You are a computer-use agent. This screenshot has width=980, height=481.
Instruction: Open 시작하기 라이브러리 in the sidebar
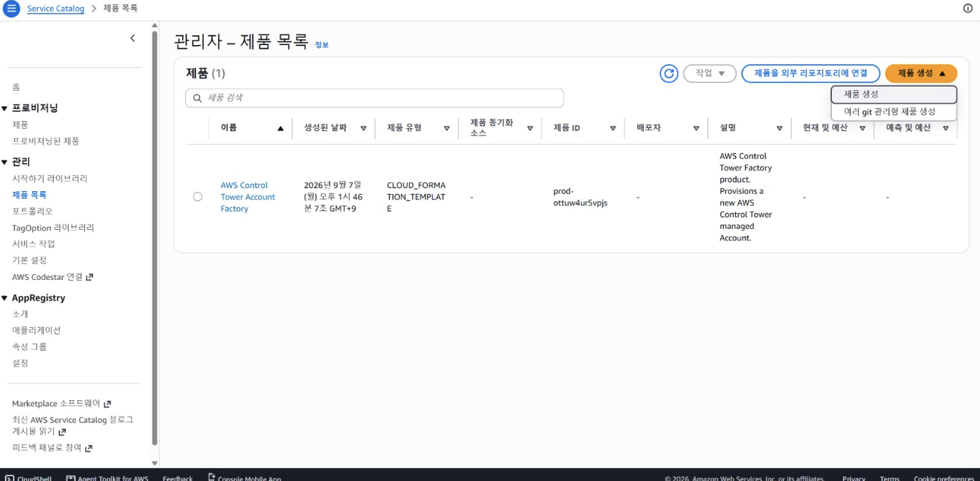click(50, 178)
